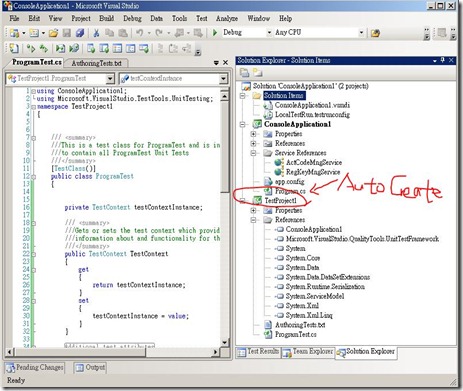463x391 pixels.
Task: Open the Output panel tab
Action: point(90,368)
